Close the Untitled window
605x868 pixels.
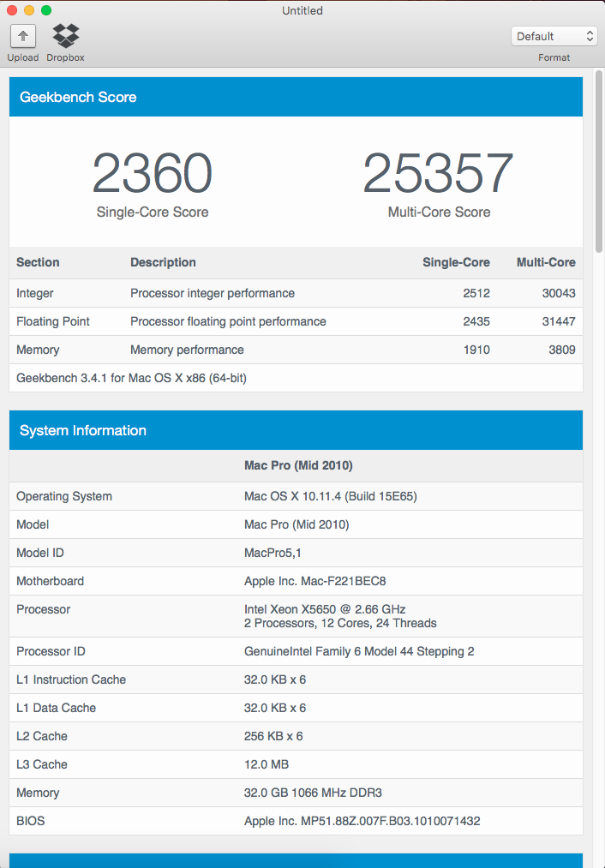coord(12,10)
